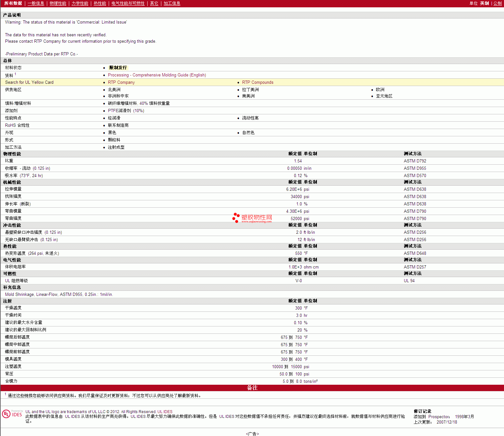Click the 碳纤维增强材料 40% filler link
The width and height of the screenshot is (504, 436).
[x=139, y=104]
